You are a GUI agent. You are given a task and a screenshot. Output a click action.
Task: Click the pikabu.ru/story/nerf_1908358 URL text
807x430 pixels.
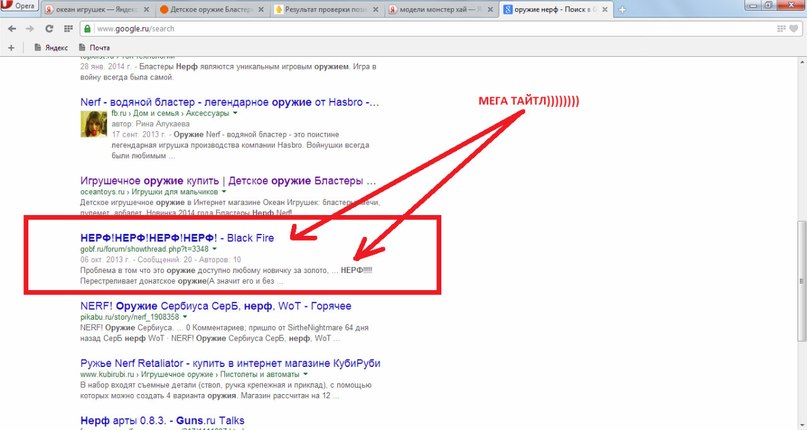coord(130,317)
